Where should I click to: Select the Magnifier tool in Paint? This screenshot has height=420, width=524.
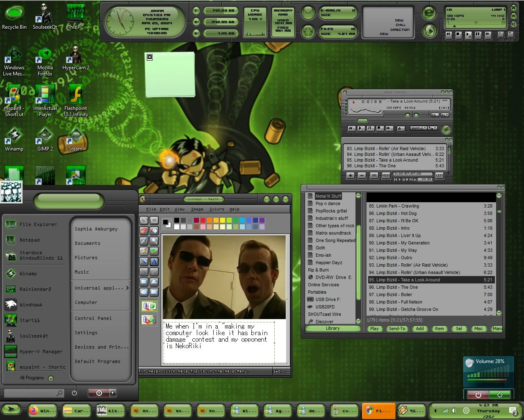(x=154, y=241)
